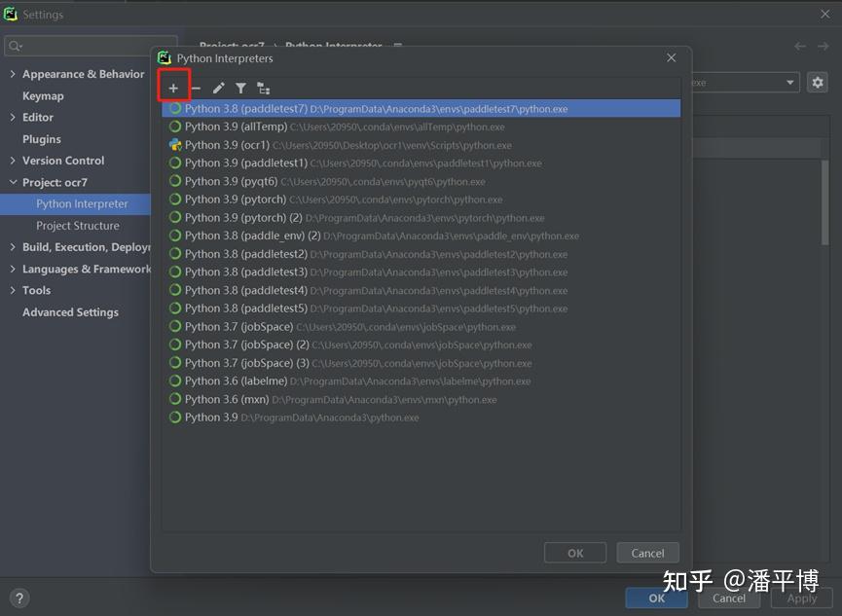Click the add interpreter plus icon
The width and height of the screenshot is (842, 616).
(x=173, y=89)
